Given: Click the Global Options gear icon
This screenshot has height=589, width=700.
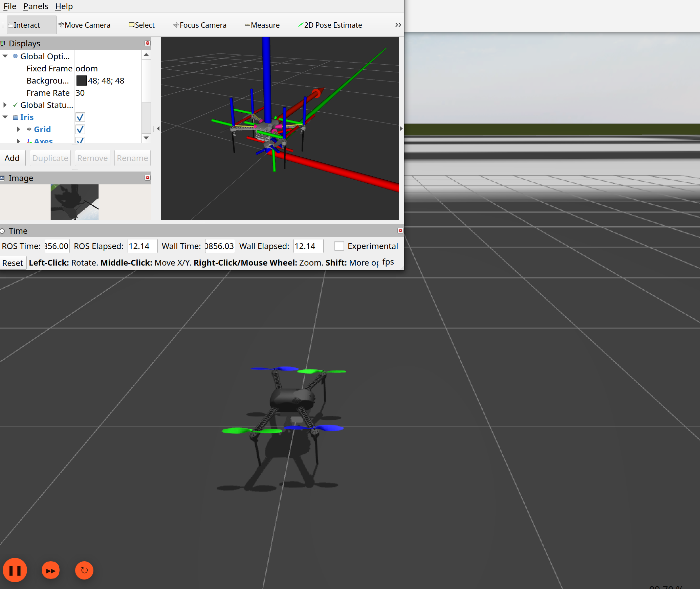Looking at the screenshot, I should [15, 56].
